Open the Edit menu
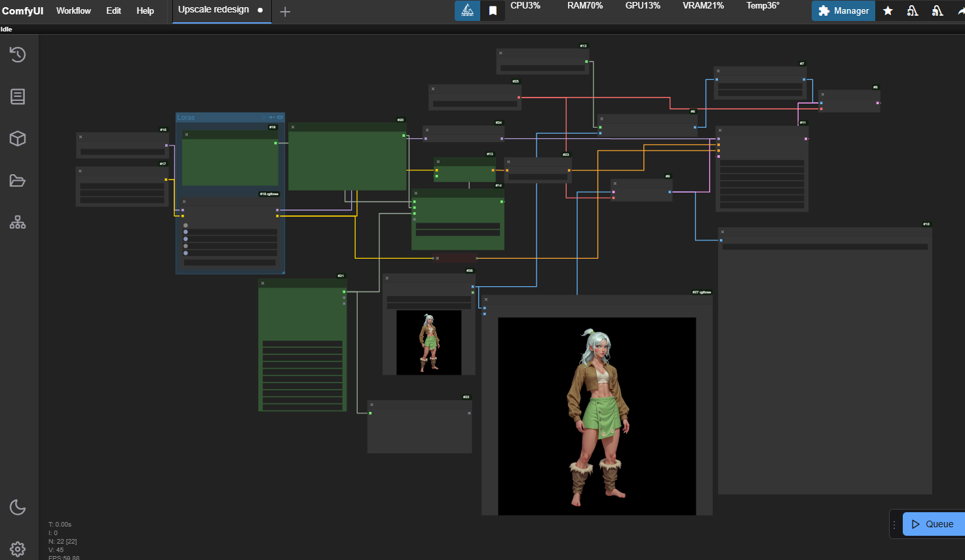The image size is (965, 560). (113, 10)
